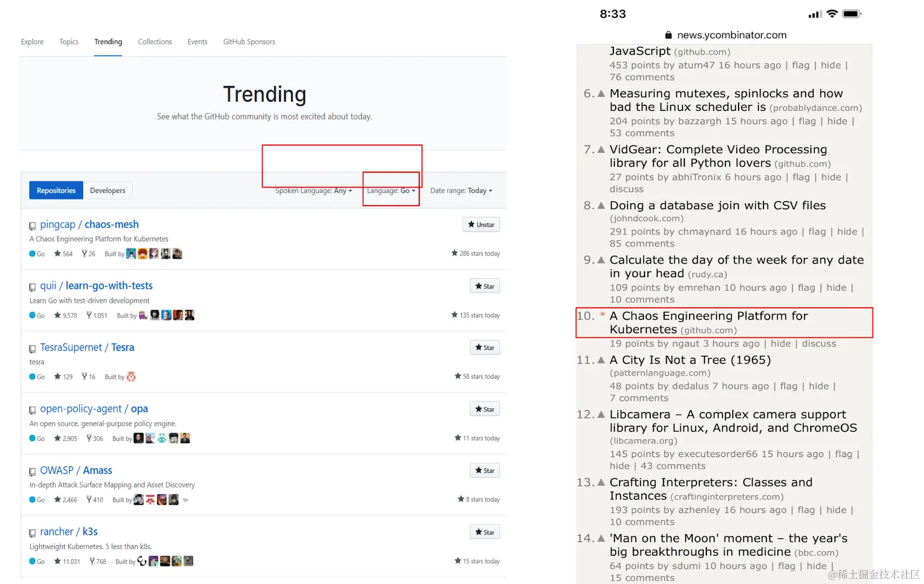Screen dimensions: 924x584
Task: Open the Language: Go dropdown
Action: click(391, 191)
